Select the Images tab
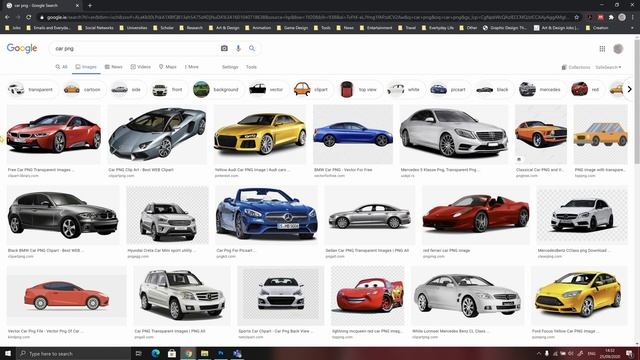The image size is (640, 360). point(86,67)
